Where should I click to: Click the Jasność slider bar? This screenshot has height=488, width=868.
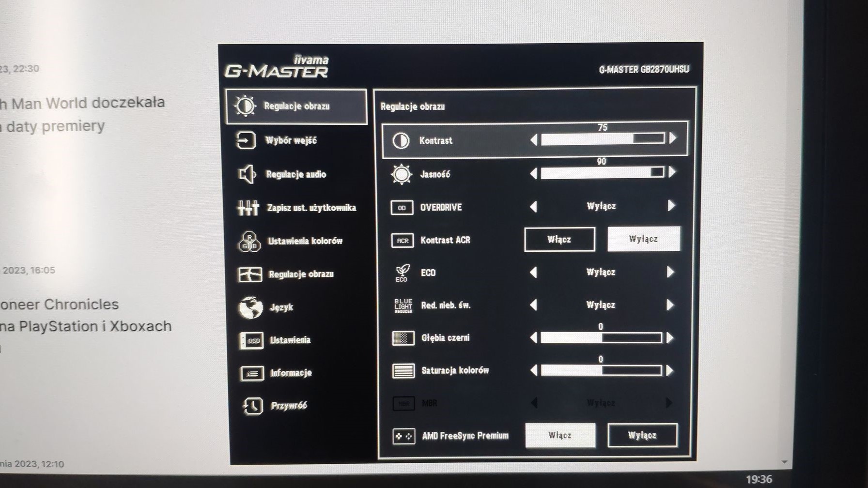click(603, 172)
